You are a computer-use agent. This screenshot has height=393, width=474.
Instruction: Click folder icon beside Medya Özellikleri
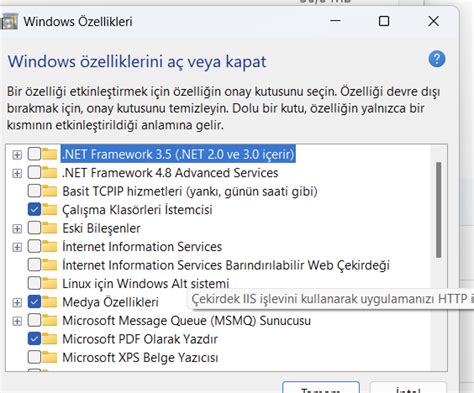coord(50,302)
